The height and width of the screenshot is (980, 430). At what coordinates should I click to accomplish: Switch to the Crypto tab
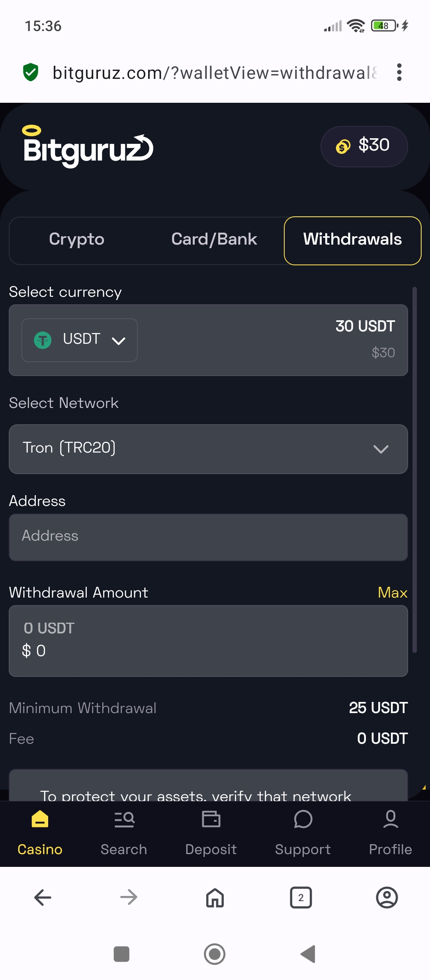pos(76,239)
